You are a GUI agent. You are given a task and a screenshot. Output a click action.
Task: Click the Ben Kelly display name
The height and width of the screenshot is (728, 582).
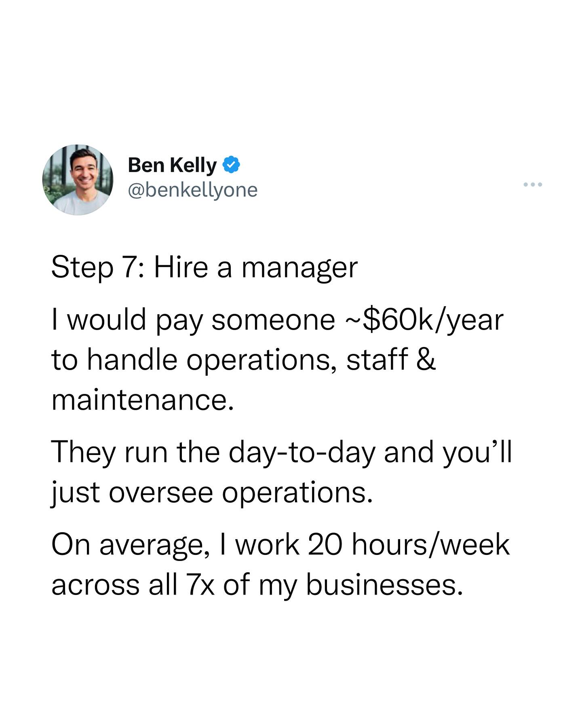tap(172, 165)
